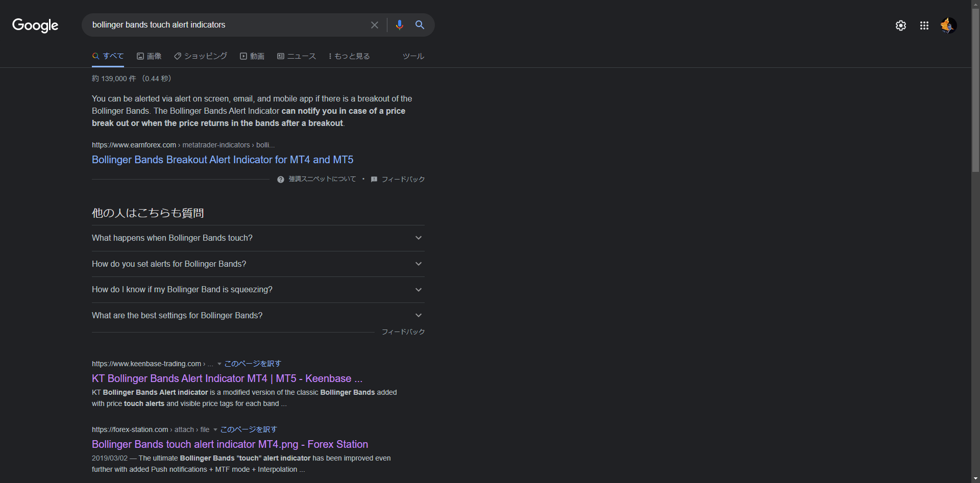
Task: Open Google settings gear icon
Action: point(901,26)
